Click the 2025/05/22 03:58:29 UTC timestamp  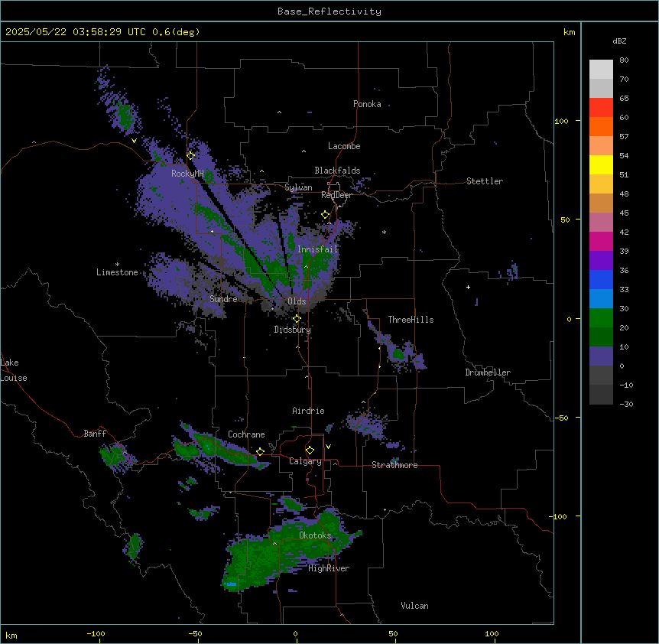point(102,32)
